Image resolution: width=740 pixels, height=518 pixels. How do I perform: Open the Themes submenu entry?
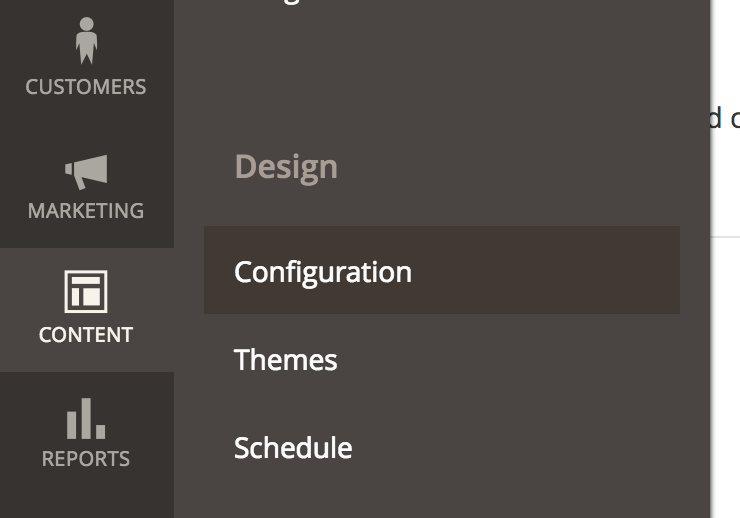286,360
